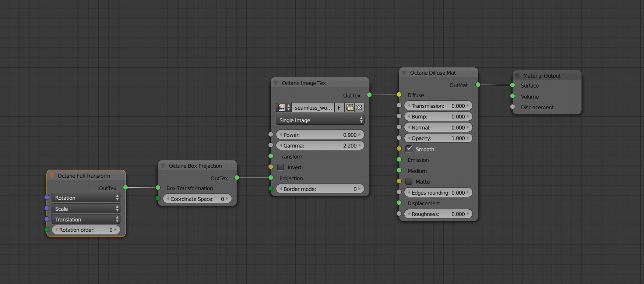The image size is (644, 284).
Task: Decrease Gamma with its left arrow
Action: pos(281,145)
